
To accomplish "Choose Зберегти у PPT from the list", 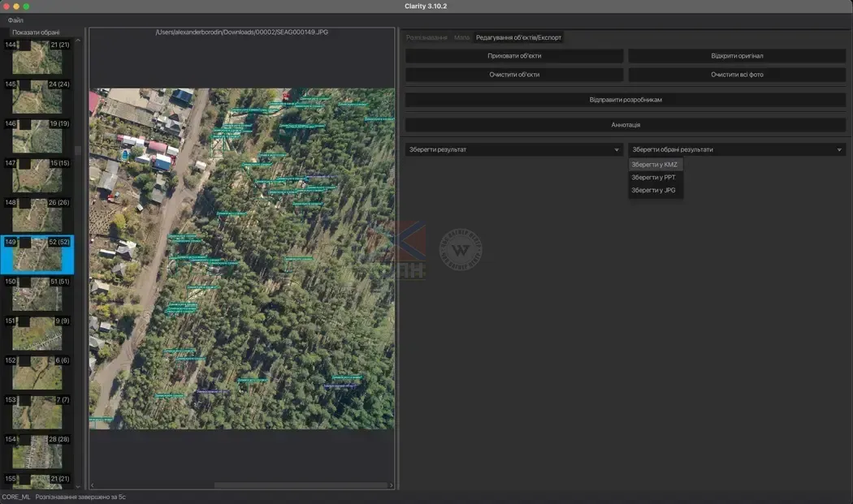I will click(656, 177).
